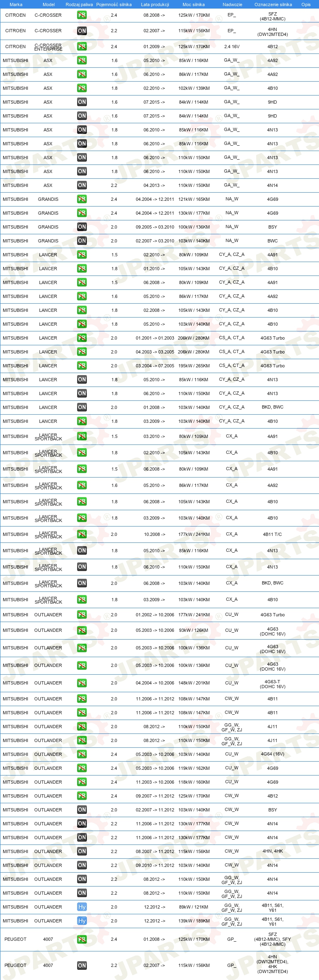Click the Oznaczenie silnika column header
Screen dimensions: 319x980
[x=273, y=4]
